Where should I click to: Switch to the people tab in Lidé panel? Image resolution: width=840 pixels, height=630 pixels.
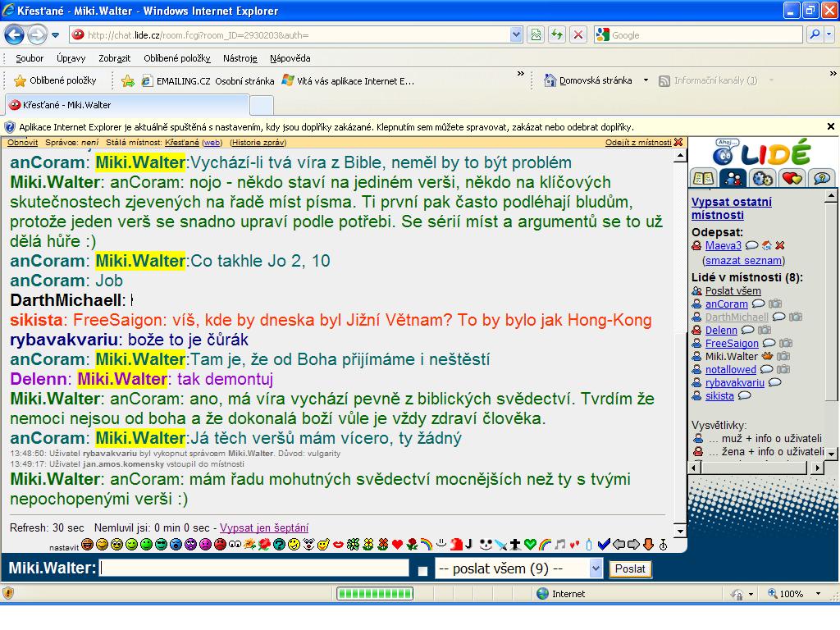[733, 178]
